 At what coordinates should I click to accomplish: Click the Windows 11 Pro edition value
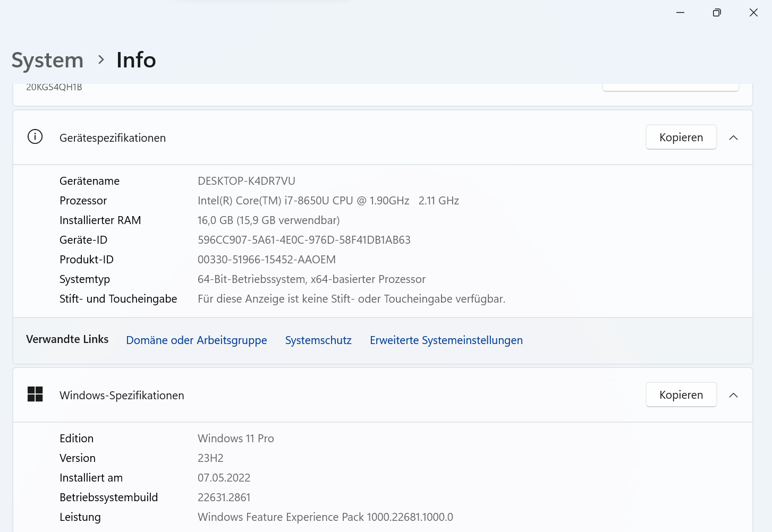(x=236, y=439)
